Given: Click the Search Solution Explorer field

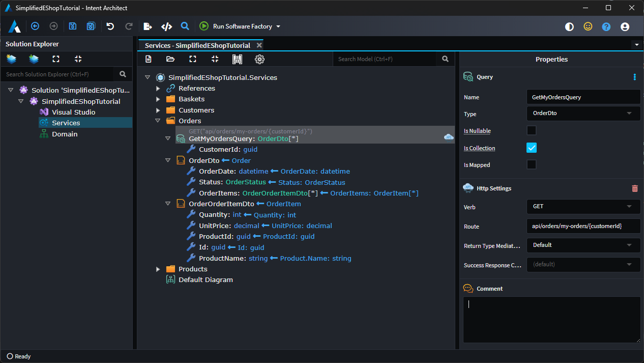Looking at the screenshot, I should pos(57,74).
